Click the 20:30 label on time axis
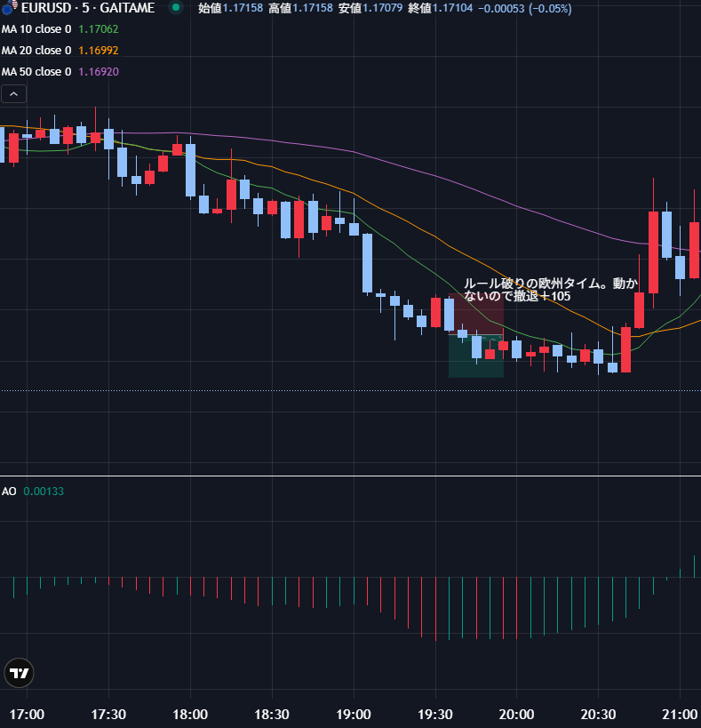 (598, 714)
